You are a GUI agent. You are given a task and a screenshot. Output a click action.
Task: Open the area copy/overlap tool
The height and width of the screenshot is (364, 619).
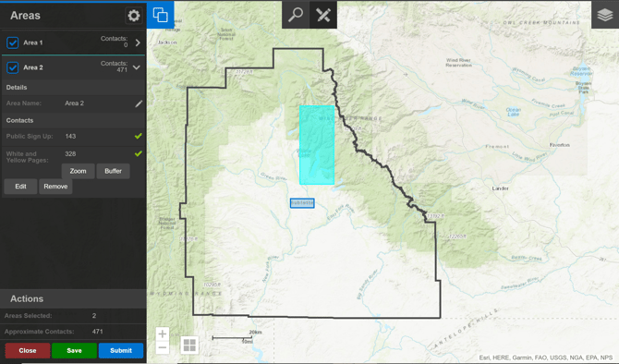click(160, 15)
